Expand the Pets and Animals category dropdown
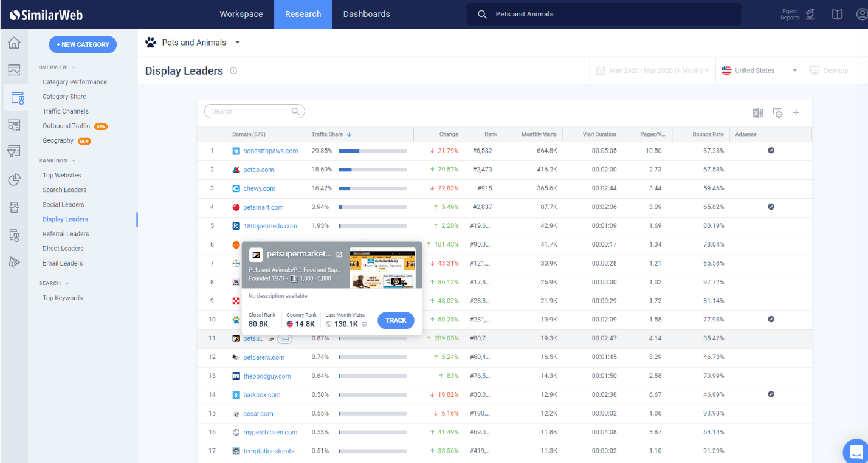 click(x=238, y=43)
